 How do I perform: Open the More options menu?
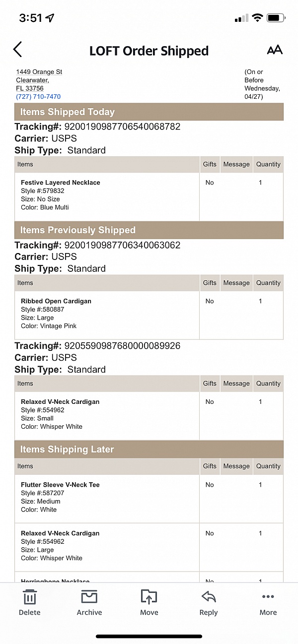(268, 603)
